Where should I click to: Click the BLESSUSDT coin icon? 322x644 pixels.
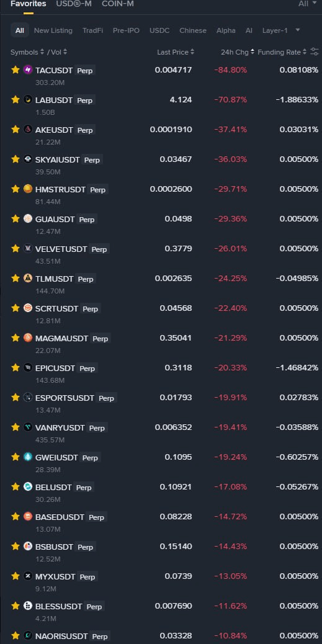[x=27, y=606]
